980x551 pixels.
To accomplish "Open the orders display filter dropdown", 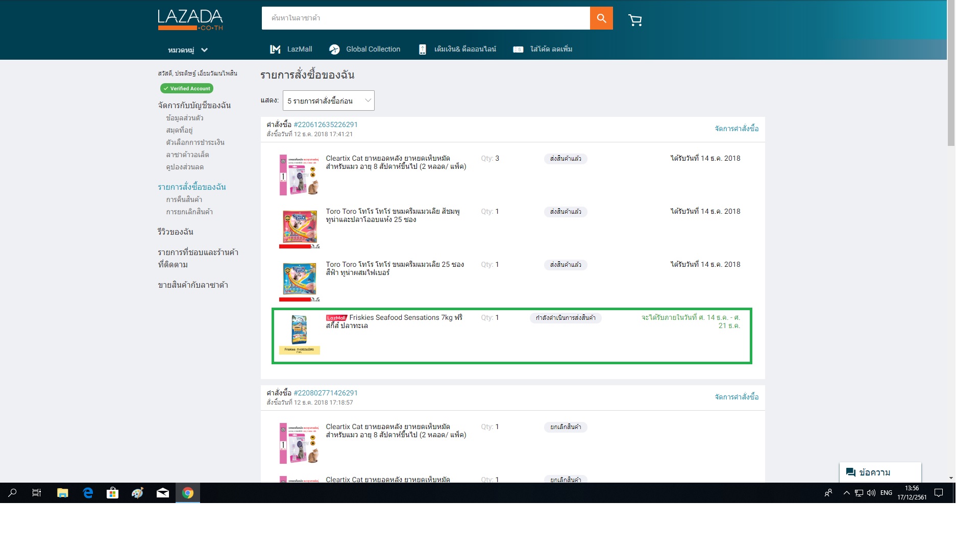I will [x=328, y=101].
